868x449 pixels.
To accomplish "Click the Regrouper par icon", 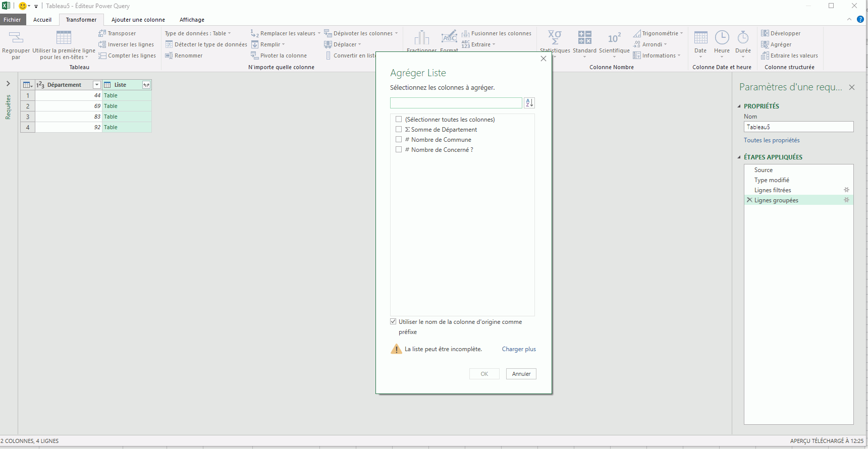I will point(16,38).
